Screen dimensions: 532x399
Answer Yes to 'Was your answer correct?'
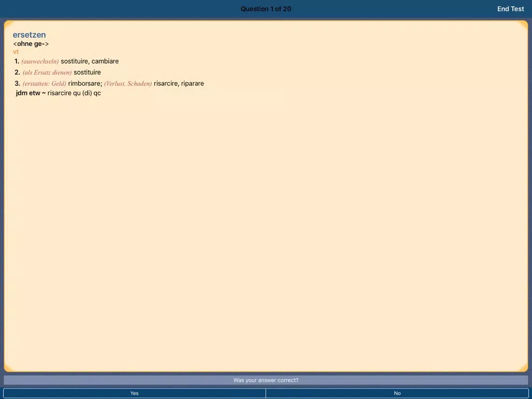pyautogui.click(x=134, y=393)
